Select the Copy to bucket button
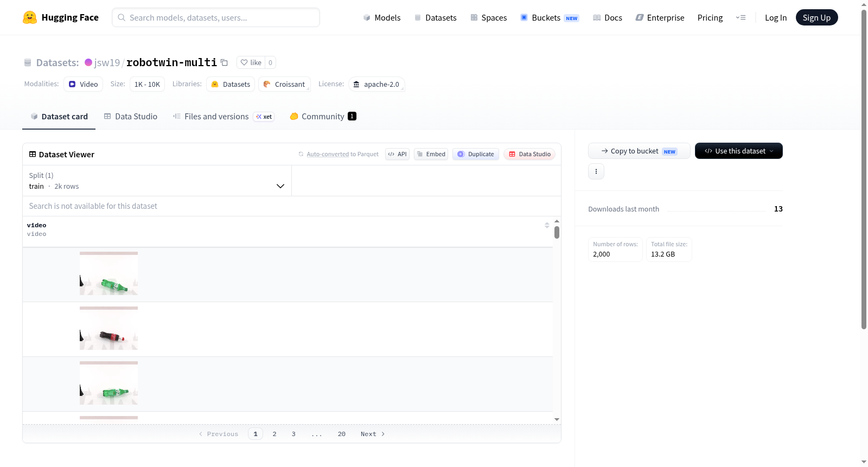Viewport: 868px width, 467px height. 639,151
